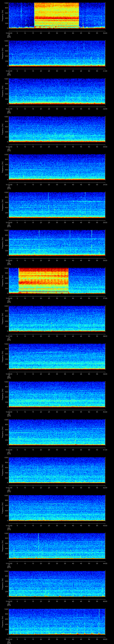The width and height of the screenshot is (114, 644).
Task: Click the '19:39:00' start time label
Action: (9, 412)
